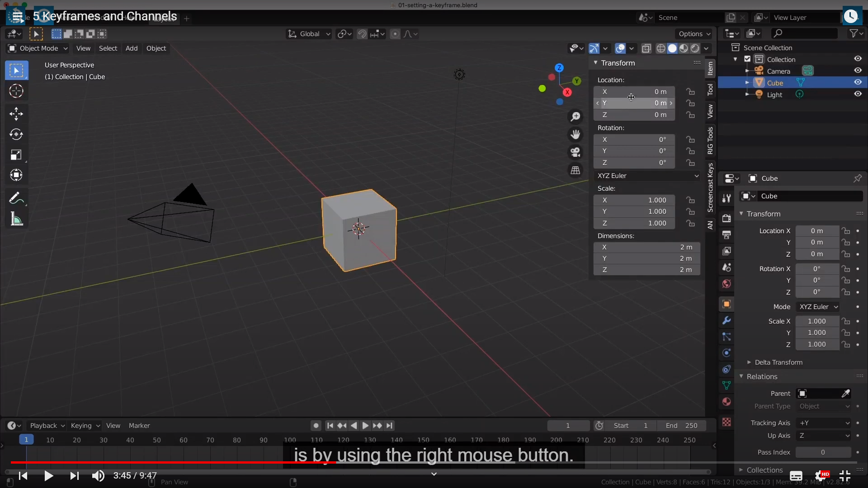Viewport: 868px width, 488px height.
Task: Open the Object Mode dropdown
Action: coord(38,48)
